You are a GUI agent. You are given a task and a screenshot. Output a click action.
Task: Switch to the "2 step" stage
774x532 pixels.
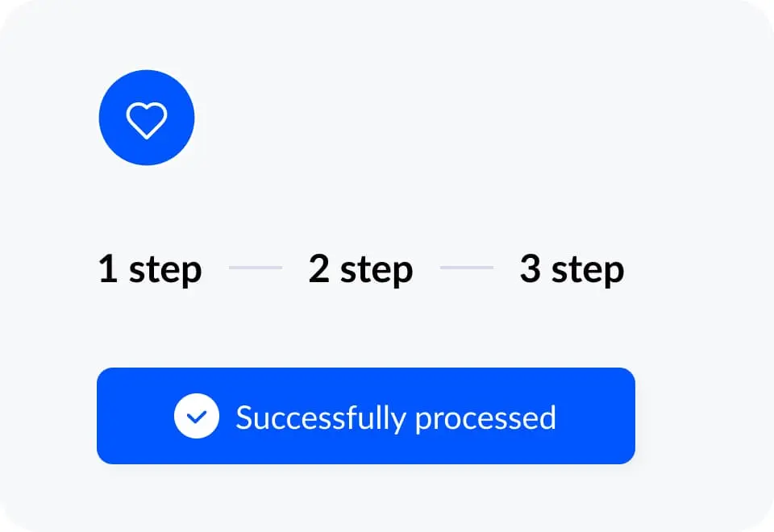coord(360,269)
